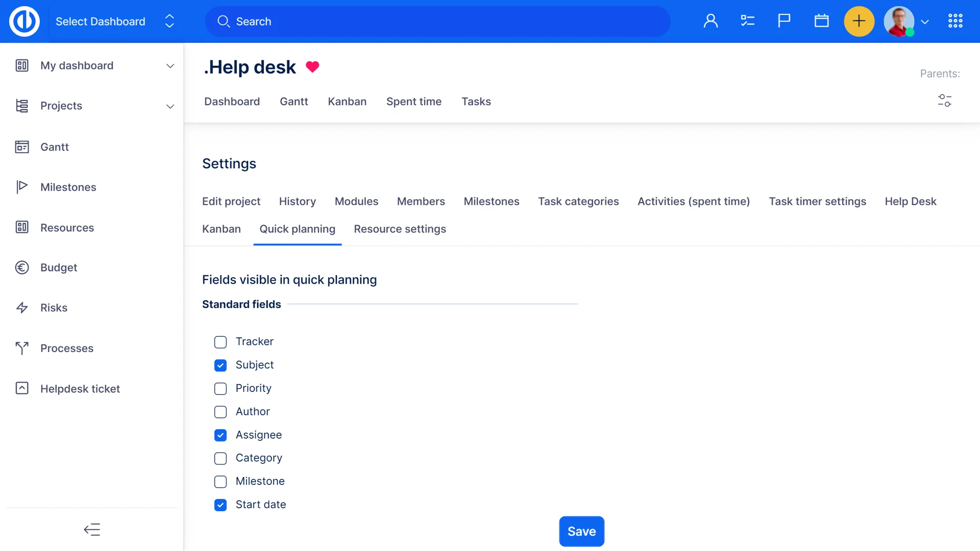This screenshot has height=551, width=980.
Task: Open the nine-dot apps grid menu
Action: pos(955,21)
